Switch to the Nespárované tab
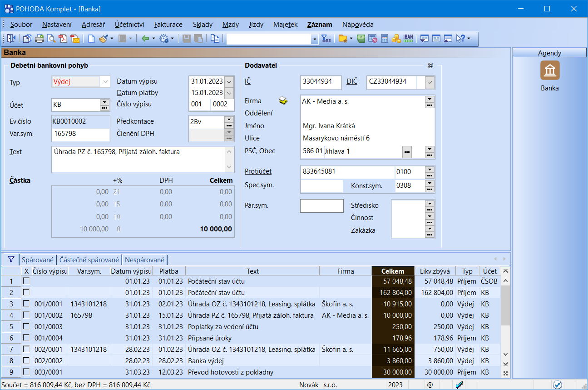588x390 pixels. point(144,260)
